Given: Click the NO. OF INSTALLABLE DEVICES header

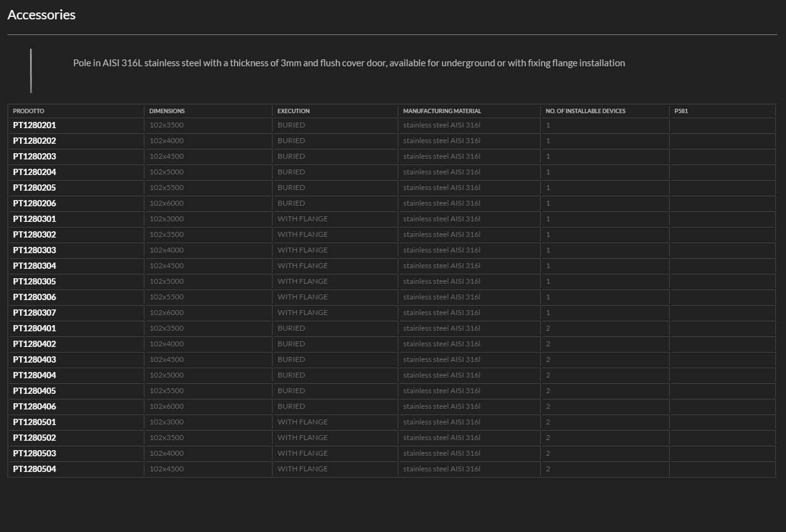Looking at the screenshot, I should pos(585,111).
